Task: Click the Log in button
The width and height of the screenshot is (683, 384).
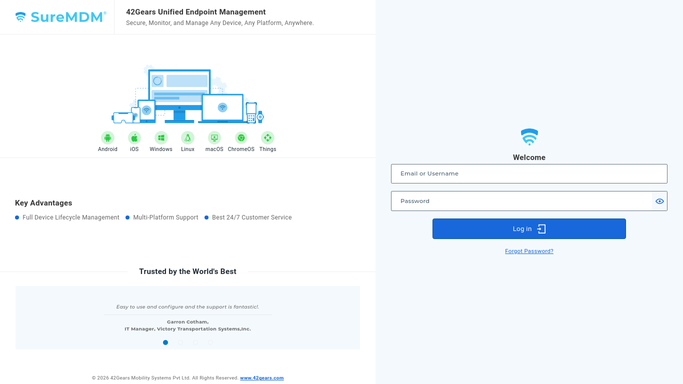Action: tap(529, 229)
